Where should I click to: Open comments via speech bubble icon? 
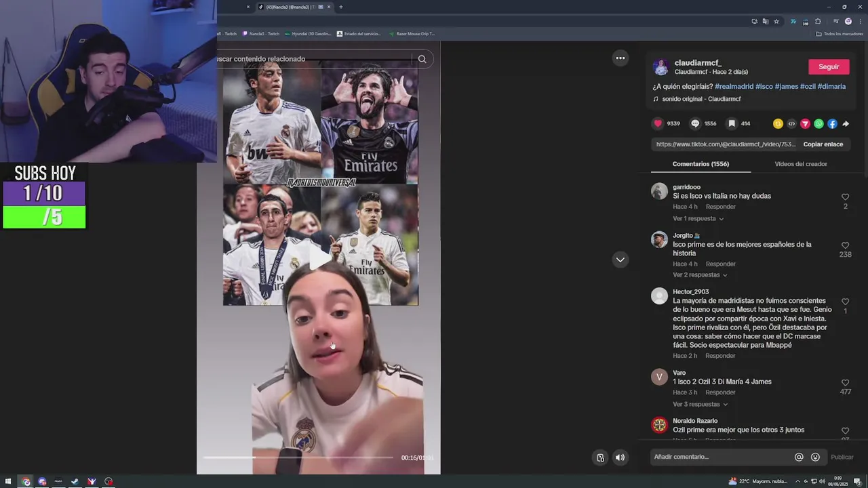pyautogui.click(x=695, y=123)
